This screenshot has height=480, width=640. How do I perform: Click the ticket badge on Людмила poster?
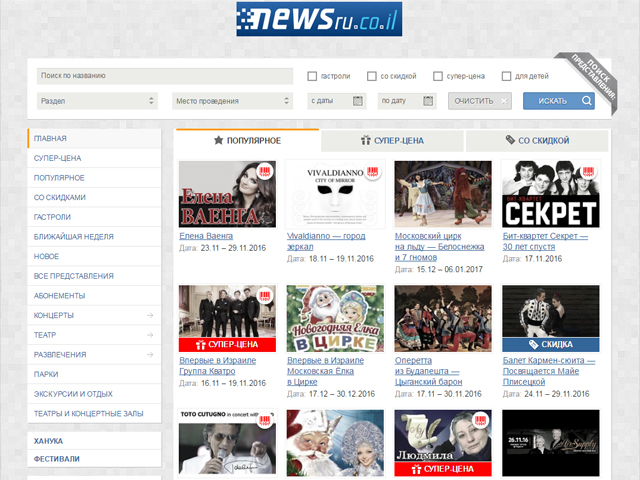[480, 421]
